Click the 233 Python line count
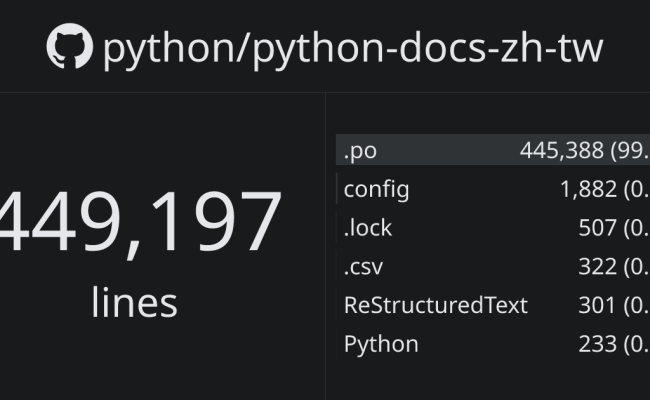 [597, 344]
